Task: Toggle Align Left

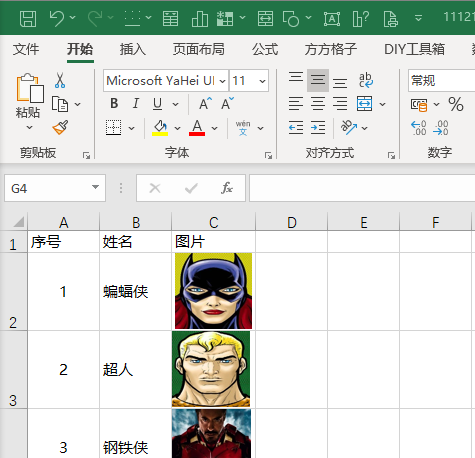Action: click(296, 104)
